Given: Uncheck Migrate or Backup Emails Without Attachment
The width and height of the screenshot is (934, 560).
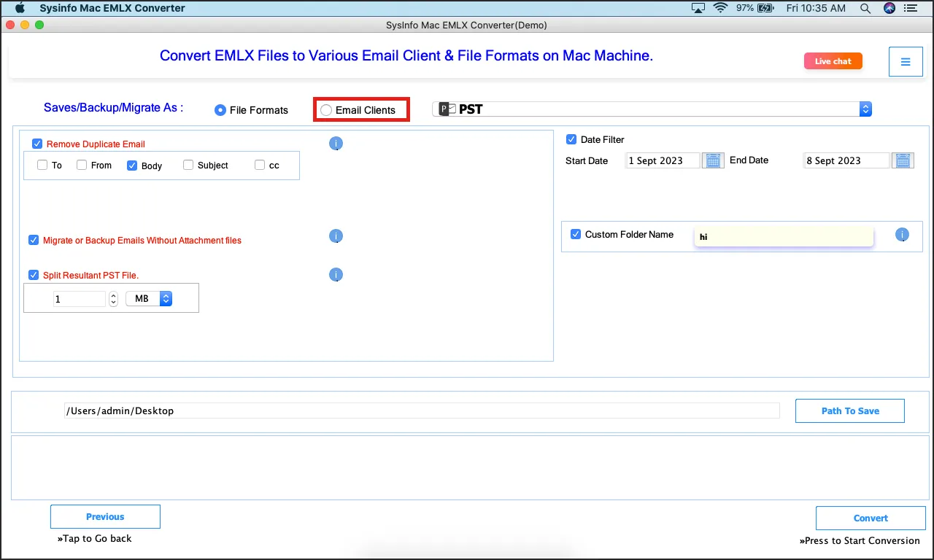Looking at the screenshot, I should pyautogui.click(x=34, y=240).
